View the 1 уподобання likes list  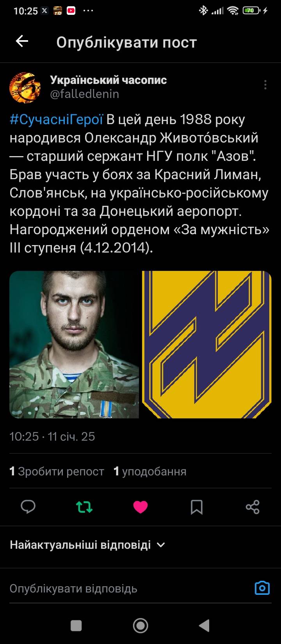pos(150,471)
